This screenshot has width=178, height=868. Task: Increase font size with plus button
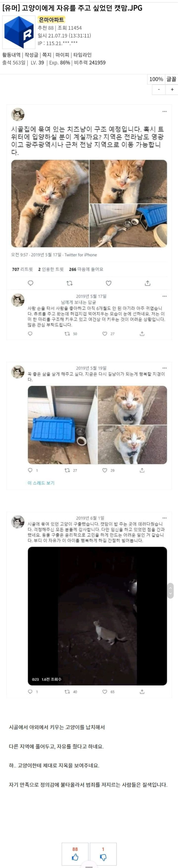click(172, 89)
